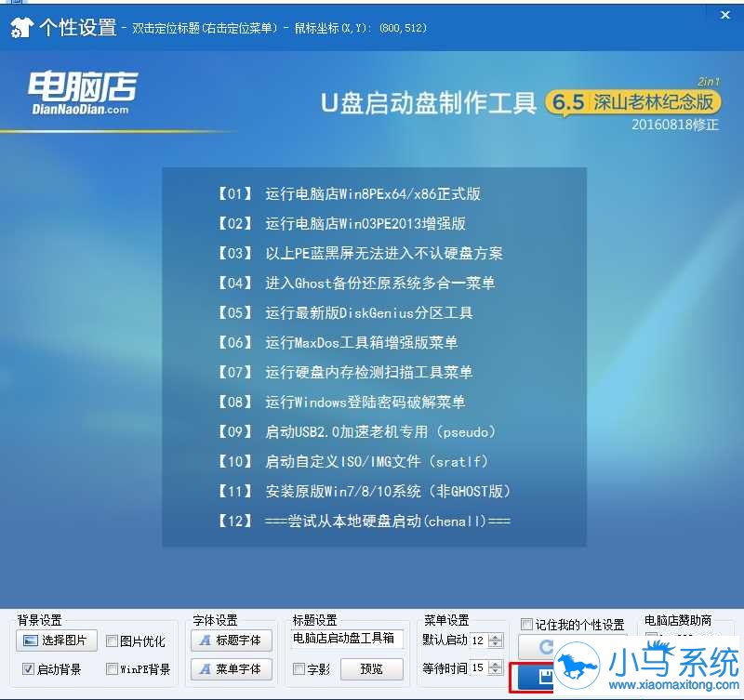Click the 6.5 深山老林纪念版 badge
Screen dimensions: 744x700
tap(633, 102)
